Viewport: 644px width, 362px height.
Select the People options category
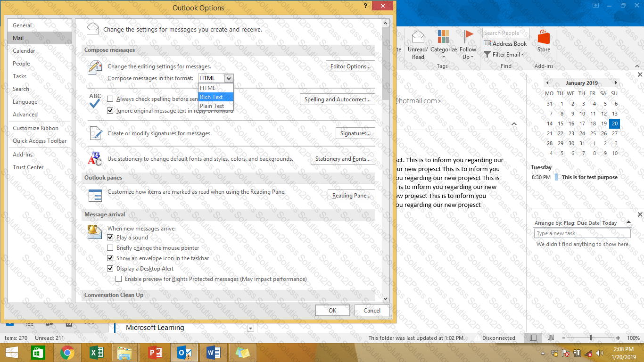pos(40,64)
